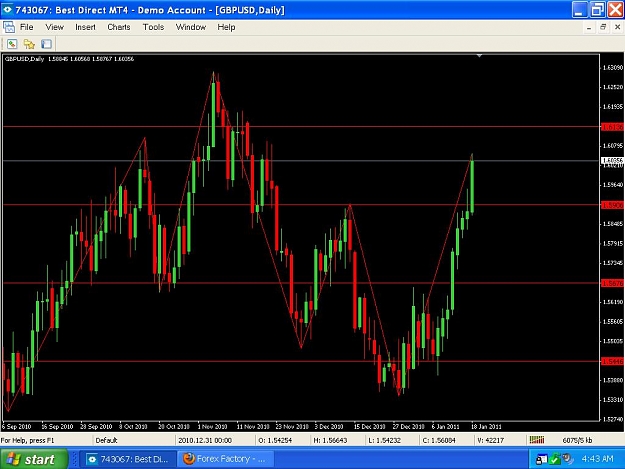This screenshot has width=625, height=469.
Task: Minimize the GBPUSD chart child window
Action: (x=589, y=27)
